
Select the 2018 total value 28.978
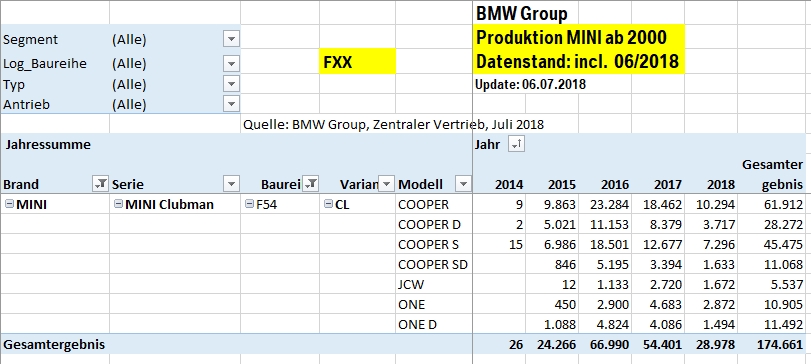pos(711,344)
